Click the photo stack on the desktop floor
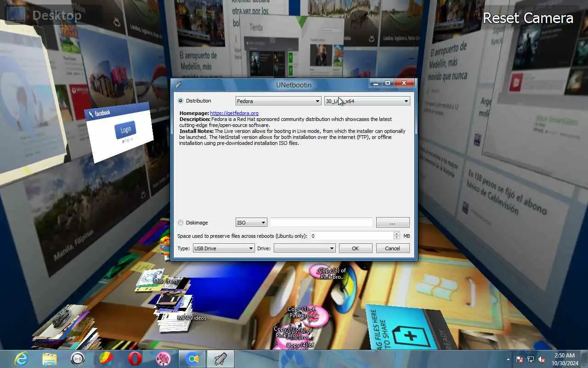Viewport: 588px width, 368px height. pyautogui.click(x=67, y=327)
